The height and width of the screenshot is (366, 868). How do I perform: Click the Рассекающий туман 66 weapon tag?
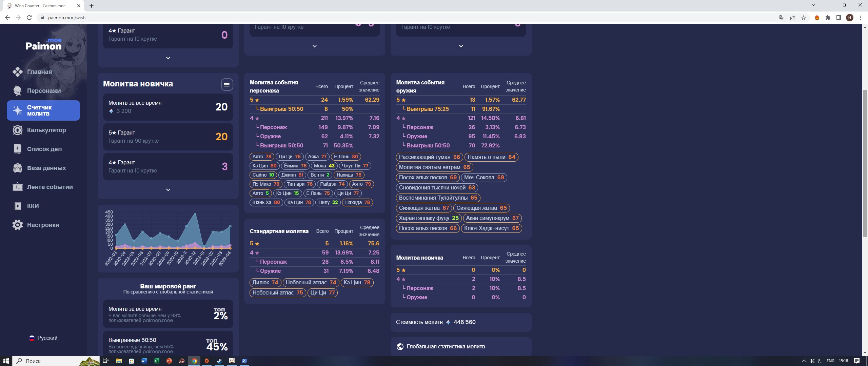429,157
